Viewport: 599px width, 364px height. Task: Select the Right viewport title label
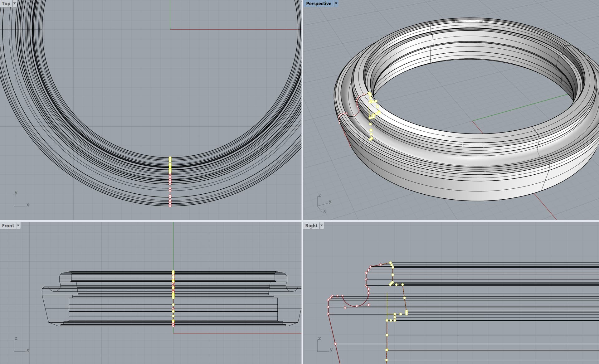click(311, 226)
